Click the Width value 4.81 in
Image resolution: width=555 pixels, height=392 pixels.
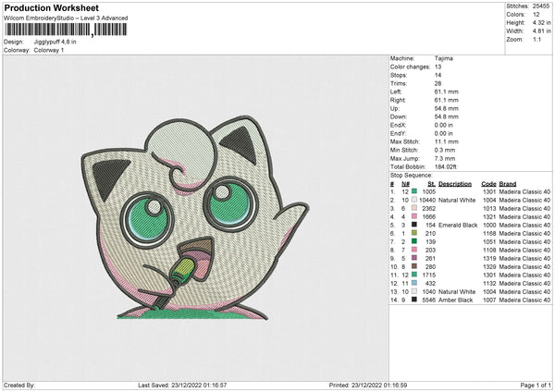tap(541, 31)
